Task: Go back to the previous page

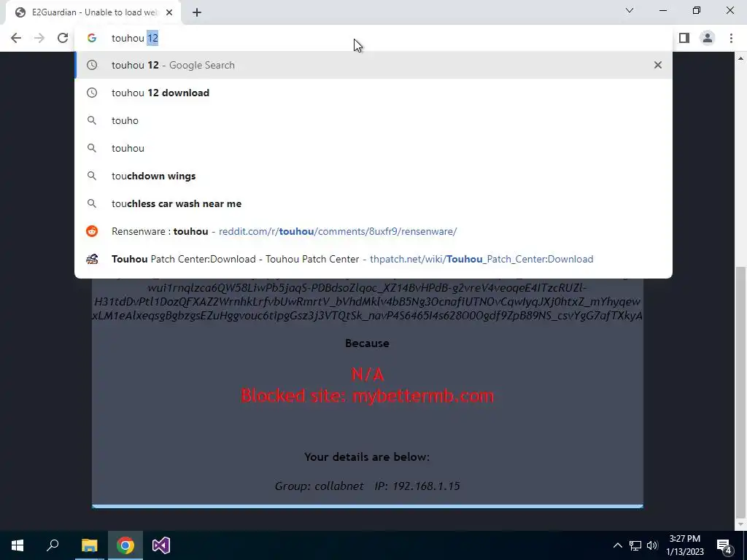Action: click(16, 38)
